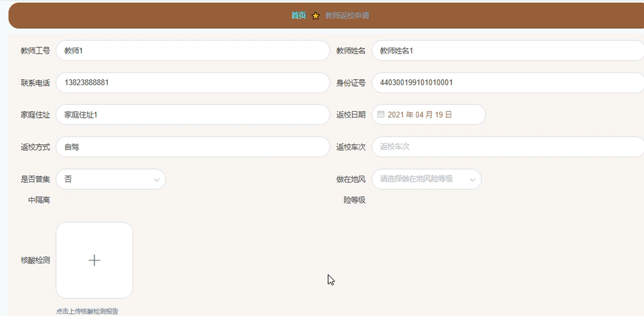Edit the 联系电话 field

(193, 82)
